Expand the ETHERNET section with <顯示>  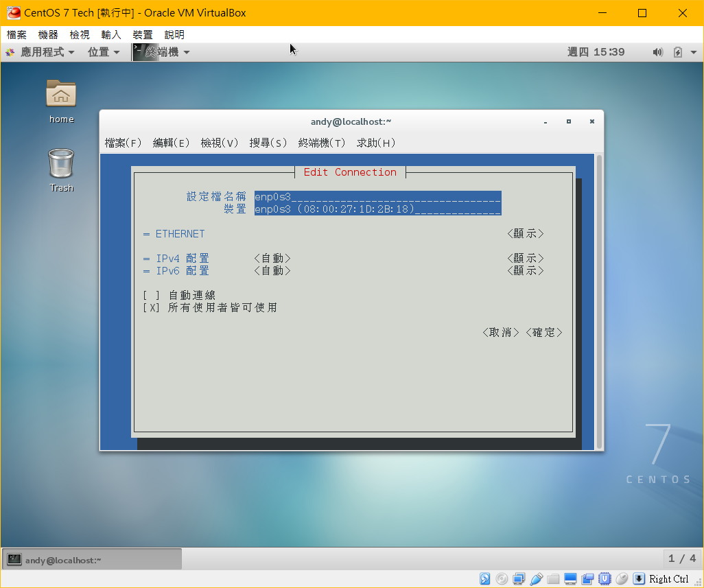coord(526,233)
